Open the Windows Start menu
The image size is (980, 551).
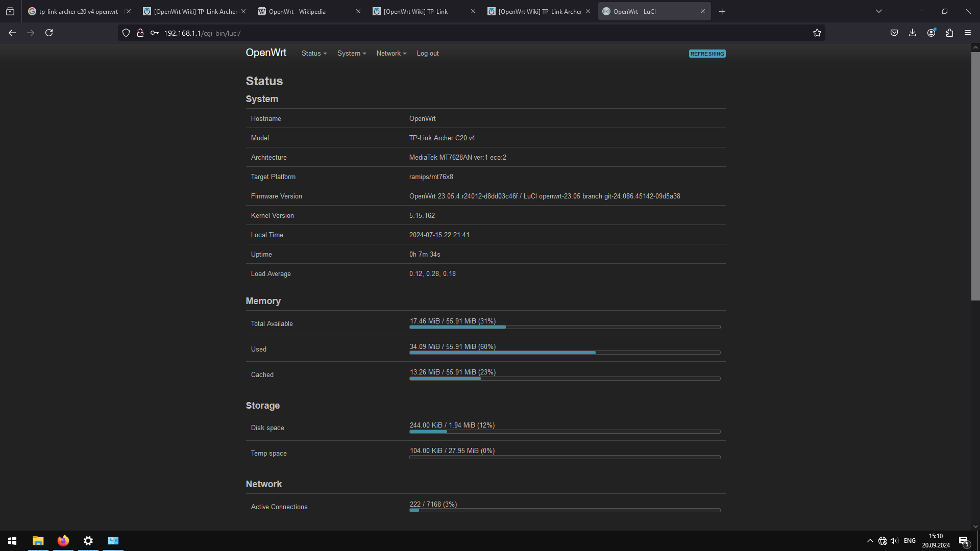(x=12, y=540)
